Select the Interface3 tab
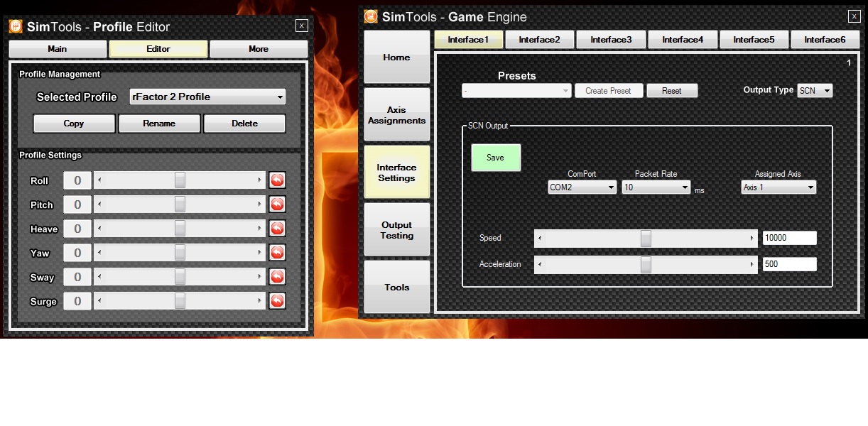 pyautogui.click(x=611, y=40)
